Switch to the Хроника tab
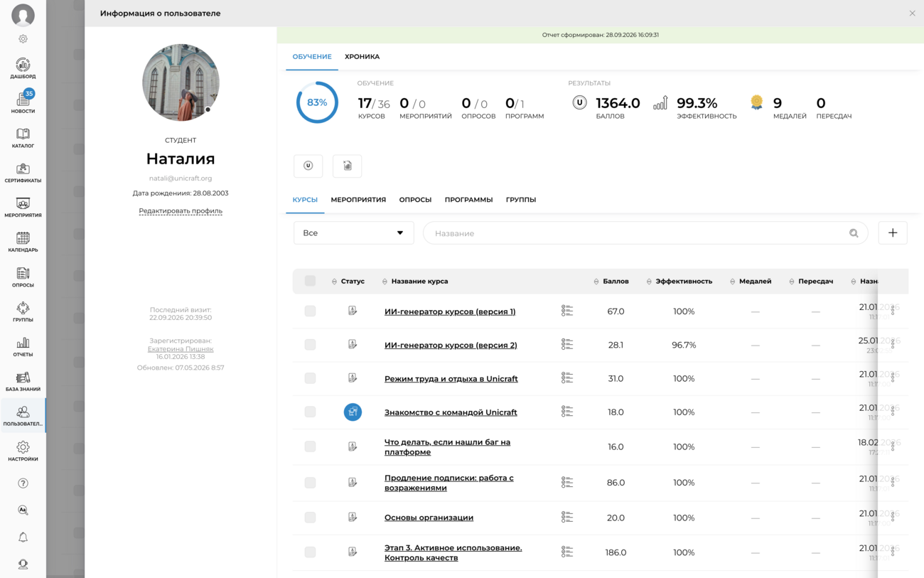The width and height of the screenshot is (924, 578). pos(362,57)
